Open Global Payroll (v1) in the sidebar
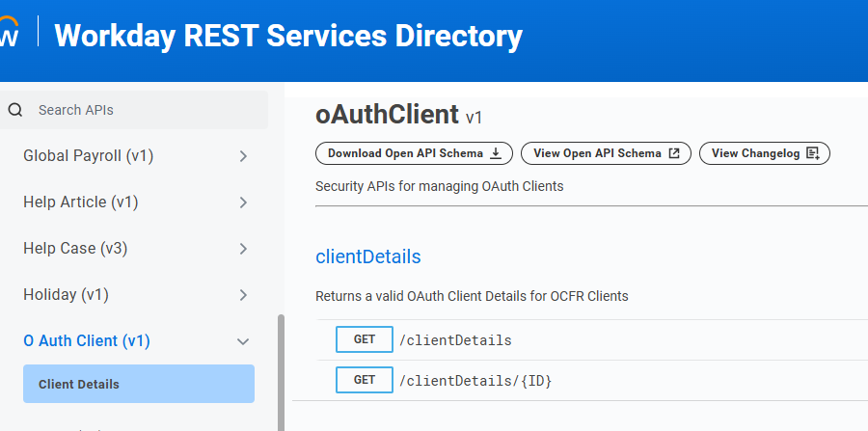Image resolution: width=868 pixels, height=431 pixels. pyautogui.click(x=88, y=156)
